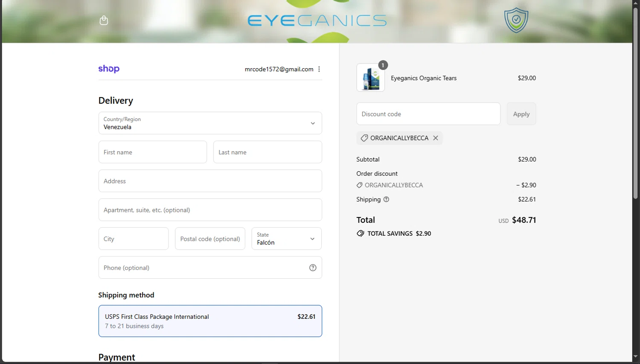Click the Payment heading
Image resolution: width=640 pixels, height=364 pixels.
116,357
